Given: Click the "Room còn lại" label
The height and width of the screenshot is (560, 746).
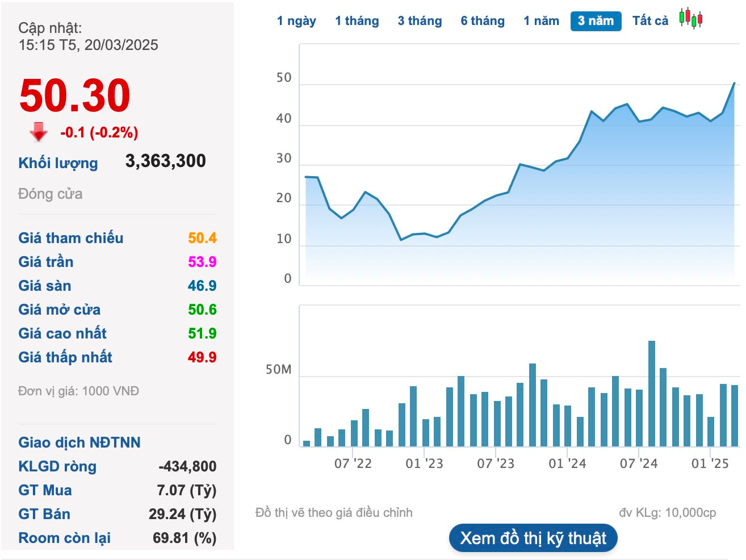Looking at the screenshot, I should point(64,538).
